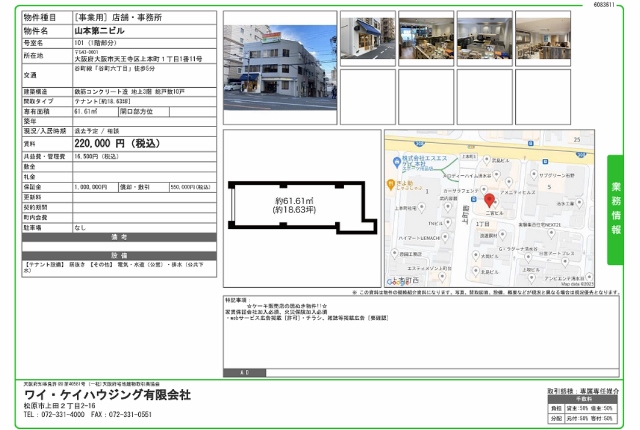Click the (約18.63坪) floor plan label
The width and height of the screenshot is (640, 430).
[294, 210]
